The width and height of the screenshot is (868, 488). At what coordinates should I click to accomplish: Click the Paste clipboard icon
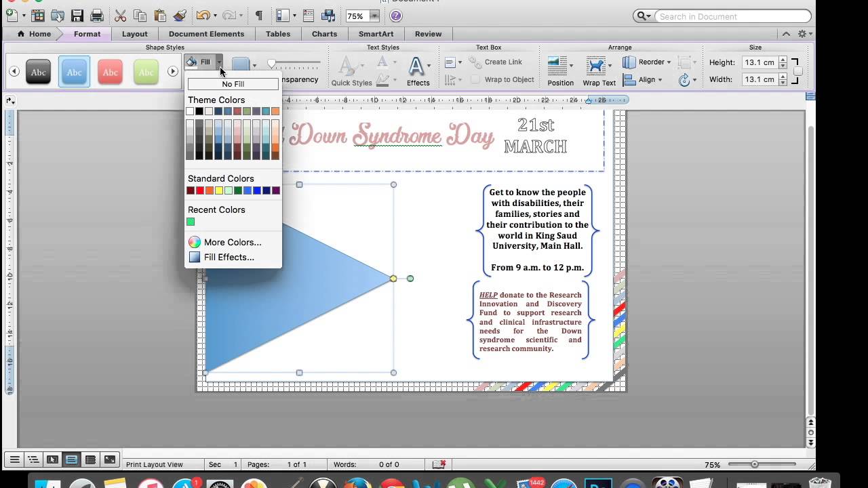[160, 15]
